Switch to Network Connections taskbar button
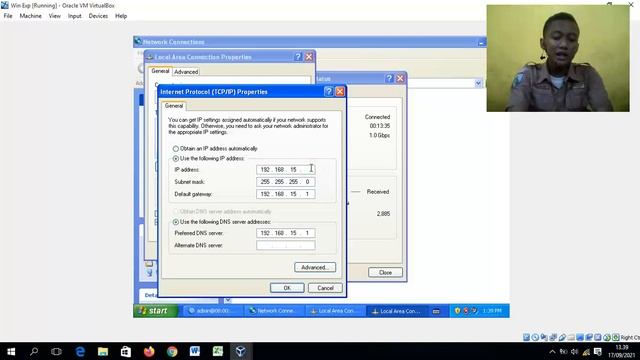Screen dimensions: 640x360 tap(274, 311)
